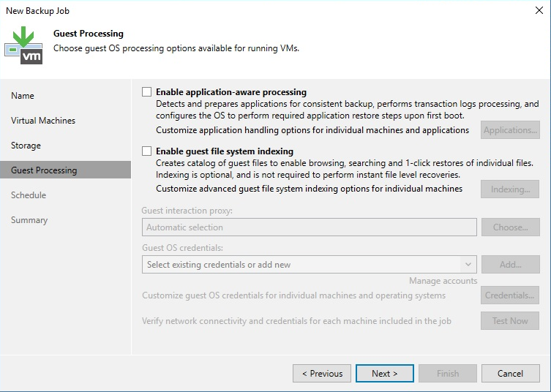Click the Finish button
The height and width of the screenshot is (392, 551).
coord(448,374)
